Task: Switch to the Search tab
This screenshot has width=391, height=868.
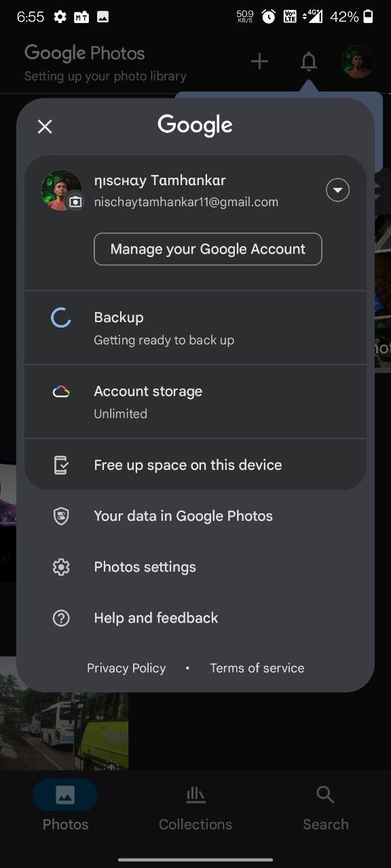Action: 326,809
